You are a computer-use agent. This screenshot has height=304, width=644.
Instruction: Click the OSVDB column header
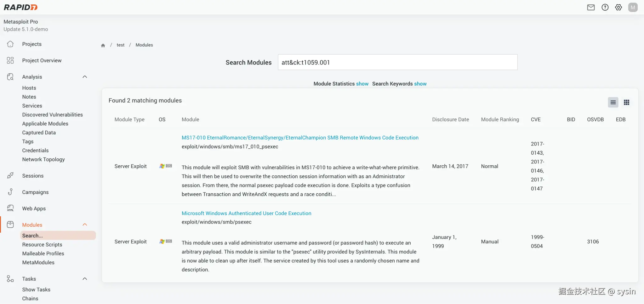pyautogui.click(x=596, y=119)
